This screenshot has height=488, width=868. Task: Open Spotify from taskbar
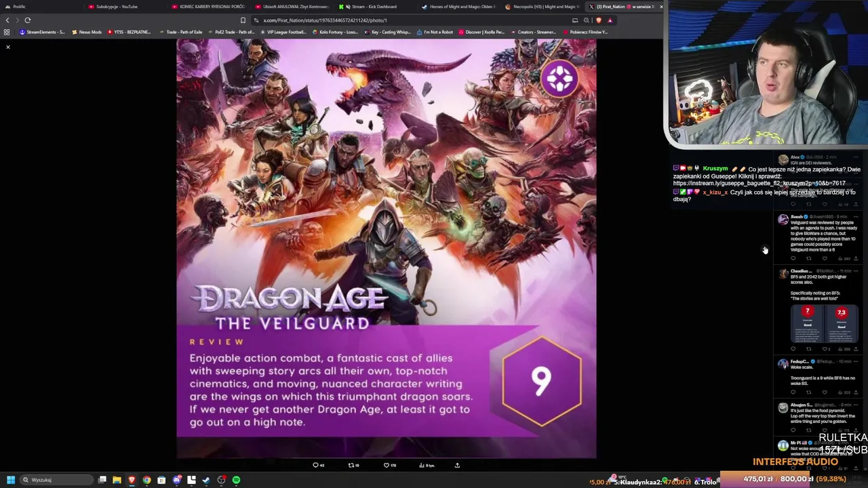[x=236, y=480]
